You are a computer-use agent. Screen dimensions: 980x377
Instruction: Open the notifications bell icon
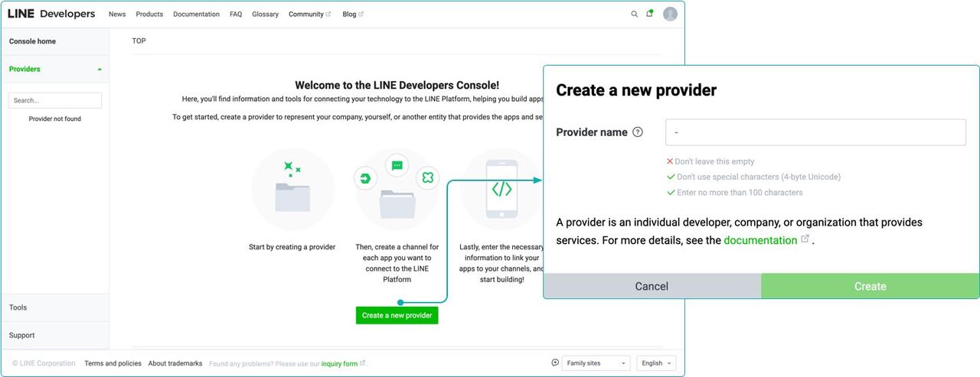[x=649, y=14]
